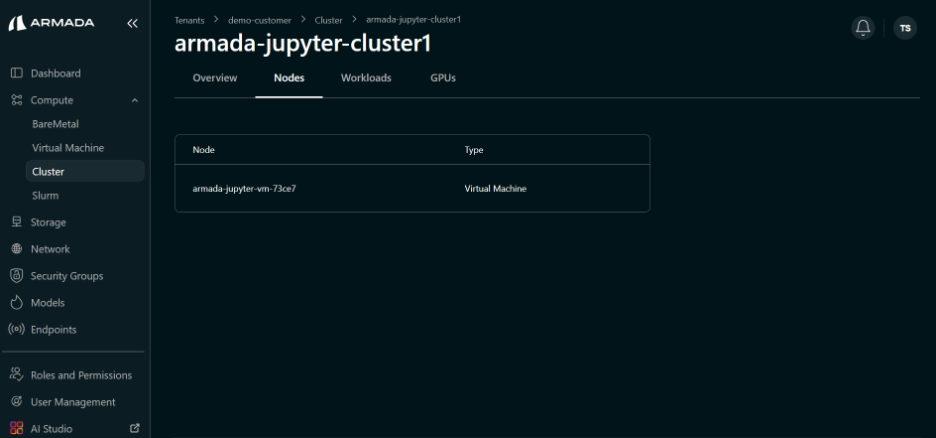Viewport: 936px width, 438px height.
Task: Go to Tenants breadcrumb
Action: [189, 20]
